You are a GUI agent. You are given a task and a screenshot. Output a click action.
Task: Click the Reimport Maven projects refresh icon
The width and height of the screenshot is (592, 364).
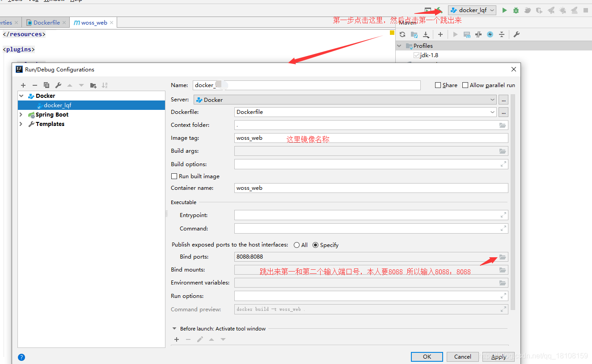(402, 34)
